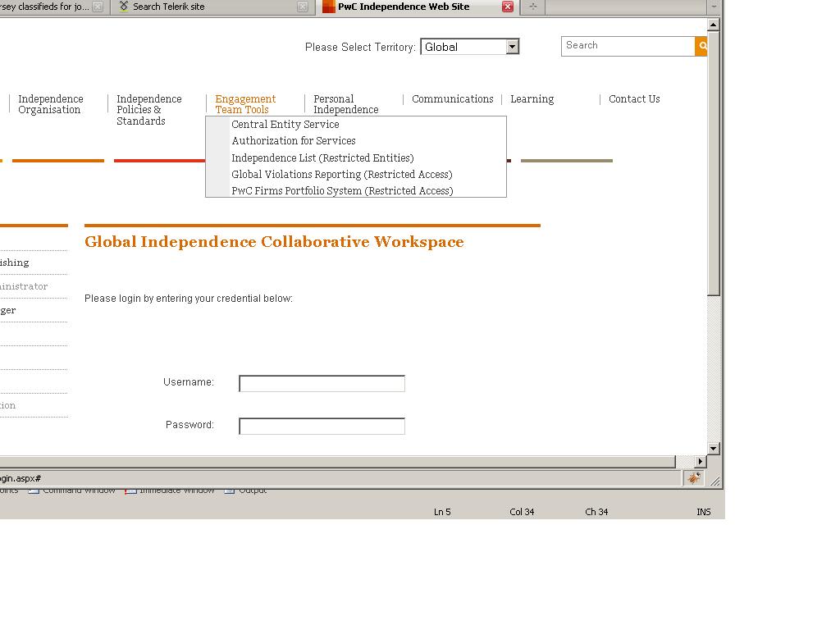
Task: Open the tab list dropdown arrow
Action: point(714,7)
